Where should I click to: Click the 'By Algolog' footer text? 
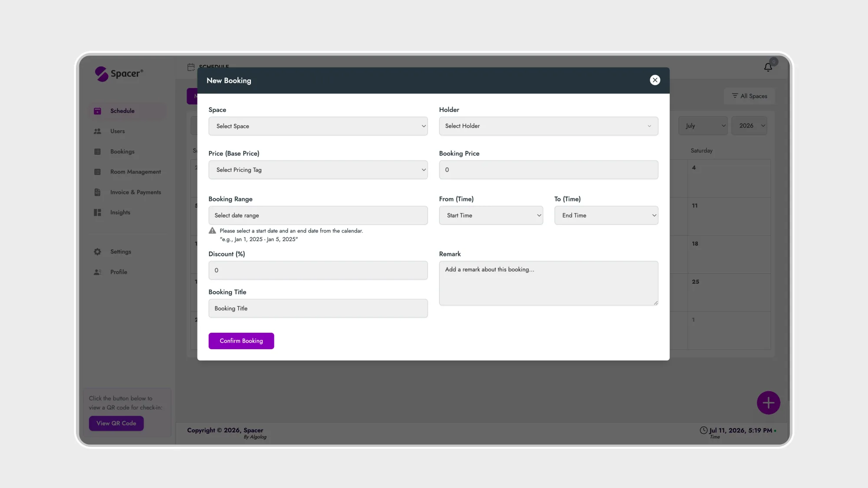coord(255,437)
